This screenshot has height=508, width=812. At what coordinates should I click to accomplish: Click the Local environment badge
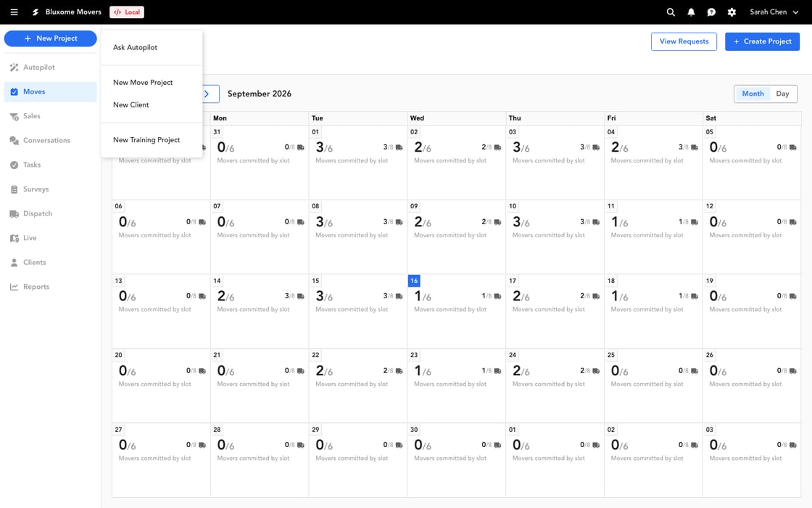pyautogui.click(x=127, y=12)
